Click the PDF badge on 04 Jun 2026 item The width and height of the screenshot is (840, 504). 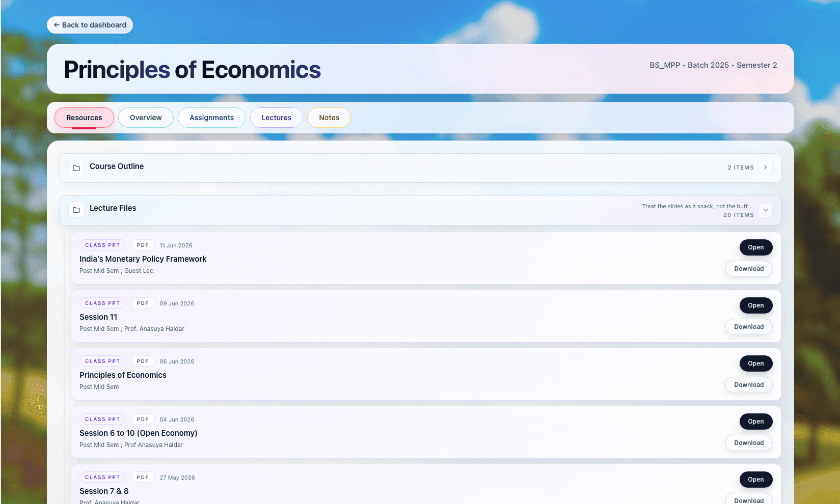tap(143, 419)
